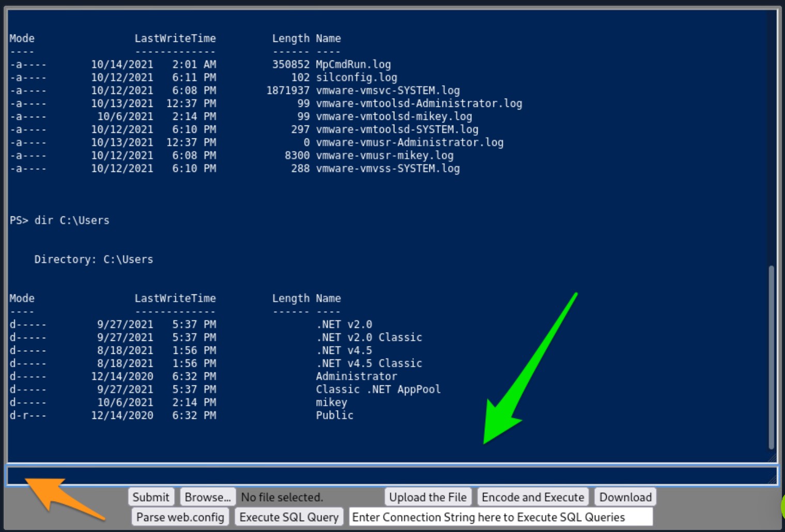Click the Classic .NET AppPool entry
This screenshot has height=532, width=785.
(378, 389)
